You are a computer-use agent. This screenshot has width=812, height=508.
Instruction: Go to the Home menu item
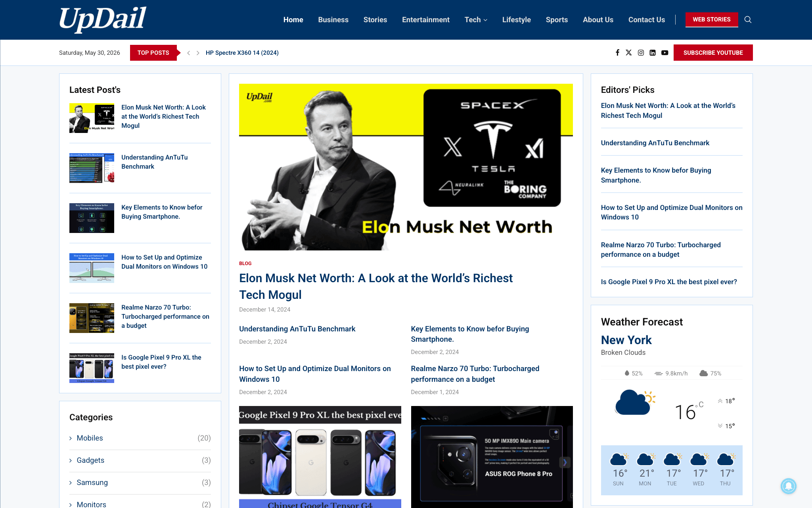293,19
